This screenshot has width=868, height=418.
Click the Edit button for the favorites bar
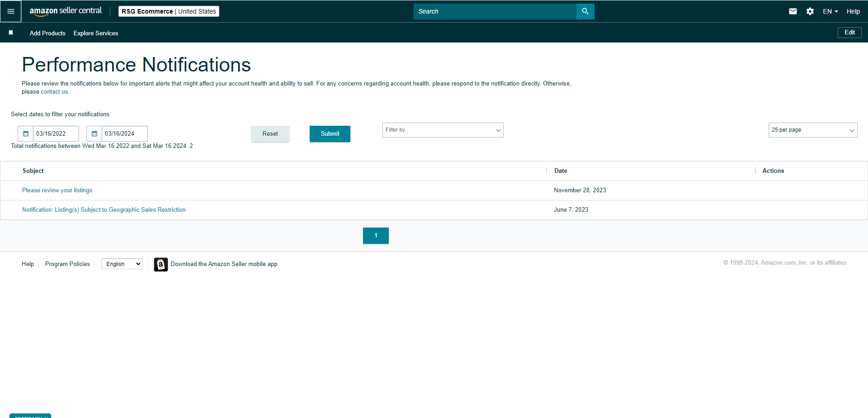849,33
